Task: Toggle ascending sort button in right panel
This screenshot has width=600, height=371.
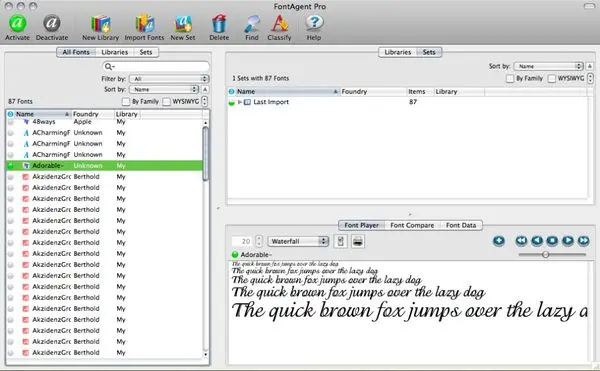Action: 590,66
